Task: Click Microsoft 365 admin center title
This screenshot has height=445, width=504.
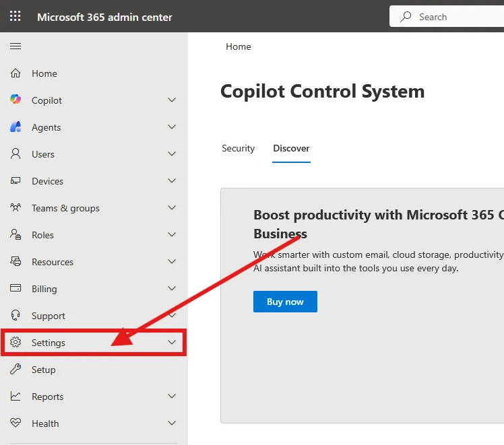Action: pyautogui.click(x=104, y=17)
